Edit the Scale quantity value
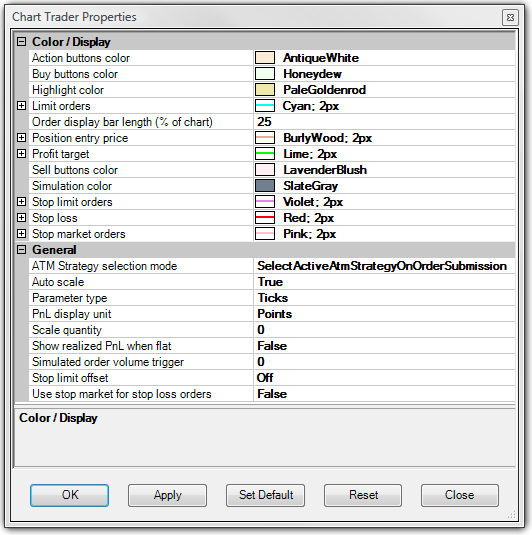Image resolution: width=532 pixels, height=535 pixels. [x=384, y=330]
